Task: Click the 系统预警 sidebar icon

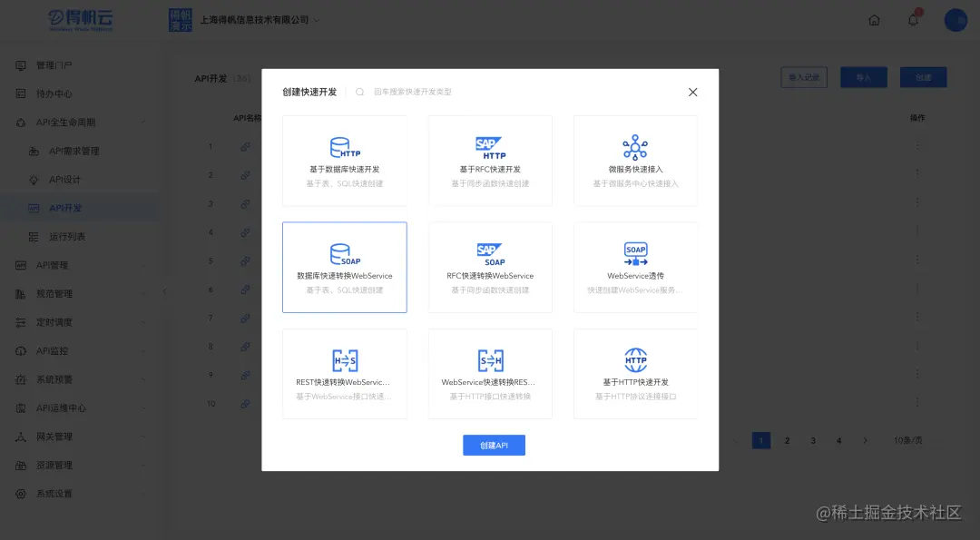Action: 21,379
